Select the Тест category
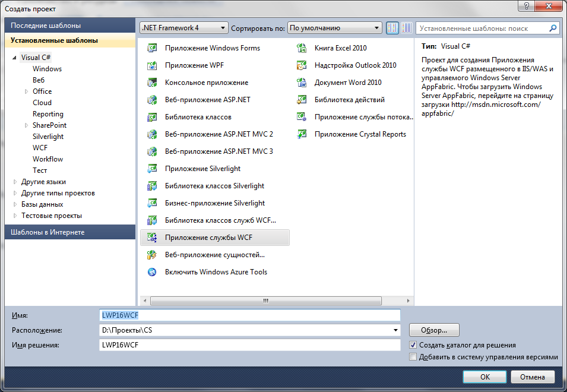567x392 pixels. 40,170
